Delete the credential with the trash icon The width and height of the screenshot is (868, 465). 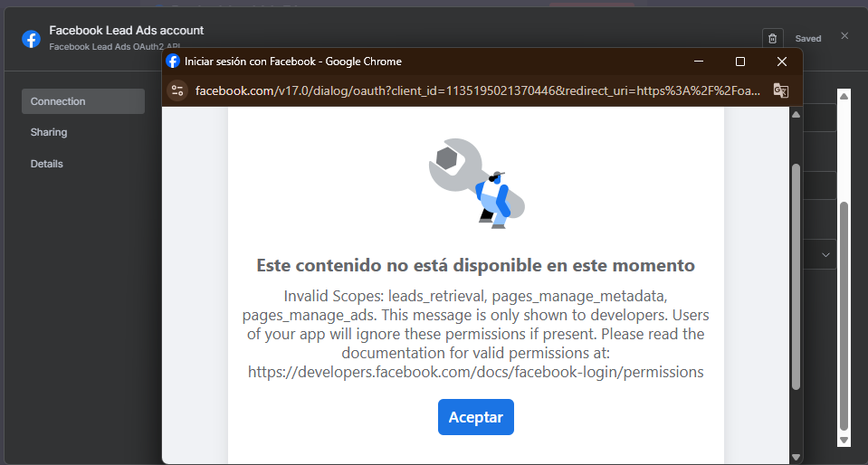[773, 39]
